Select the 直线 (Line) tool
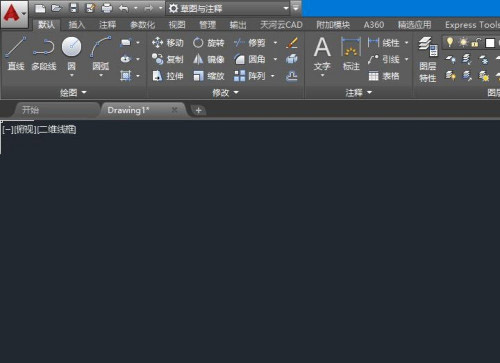This screenshot has width=500, height=363. point(16,53)
